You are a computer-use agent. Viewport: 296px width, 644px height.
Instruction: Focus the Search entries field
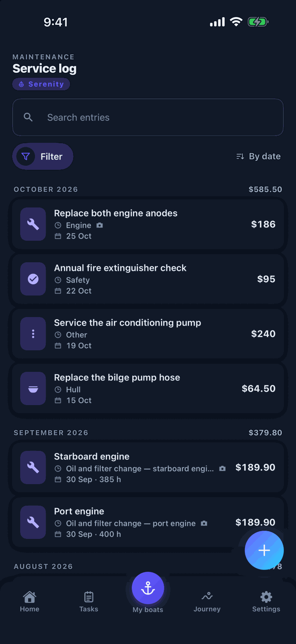(x=148, y=117)
